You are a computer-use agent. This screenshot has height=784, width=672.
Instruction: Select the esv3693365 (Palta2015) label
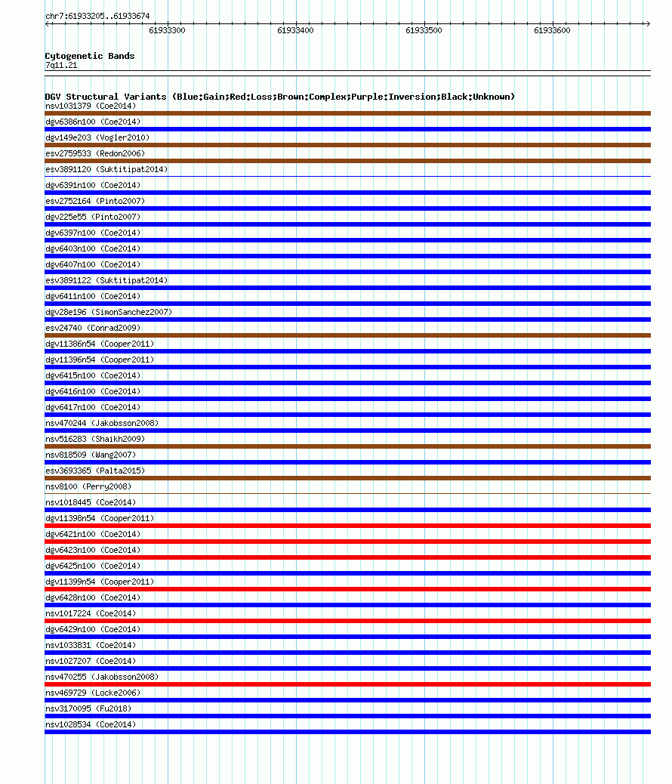pyautogui.click(x=95, y=471)
